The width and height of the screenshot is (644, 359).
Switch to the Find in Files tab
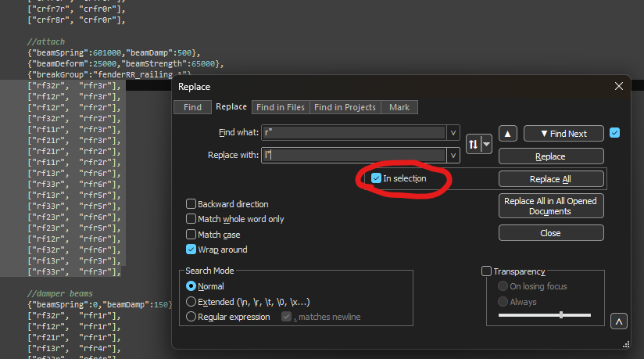281,107
